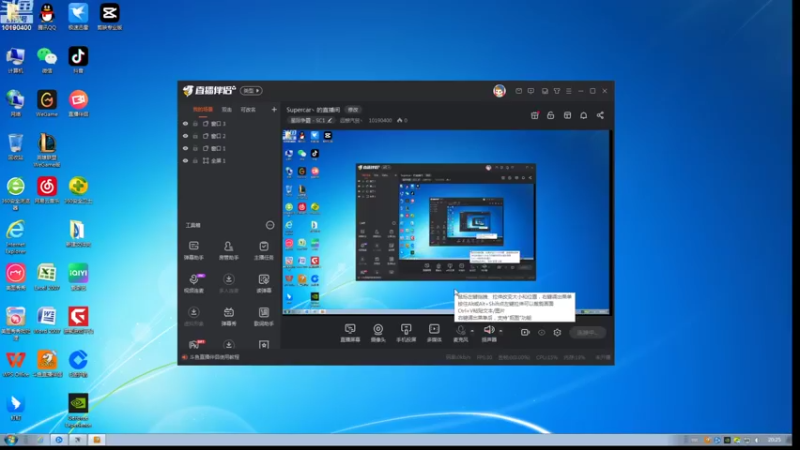Open the notification bell icon

point(584,115)
